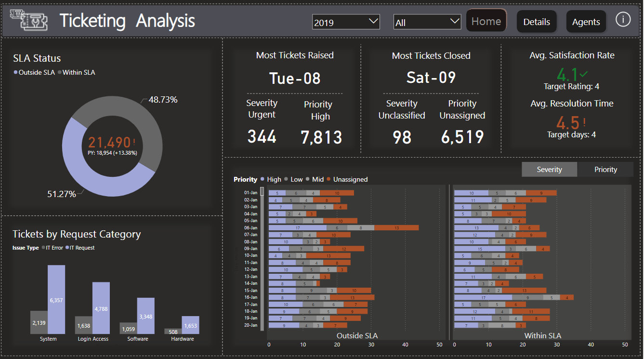Viewport: 644px width, 359px height.
Task: Expand the All filter dropdown
Action: coord(427,22)
